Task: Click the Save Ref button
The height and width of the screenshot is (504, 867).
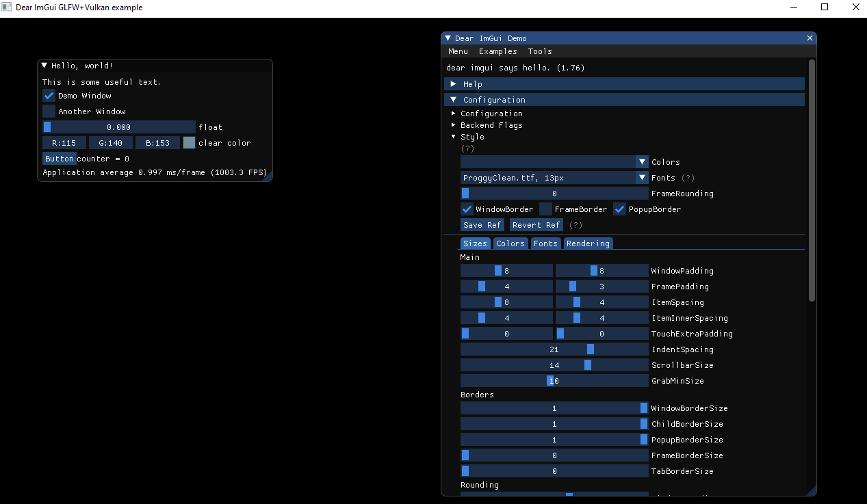Action: click(482, 224)
